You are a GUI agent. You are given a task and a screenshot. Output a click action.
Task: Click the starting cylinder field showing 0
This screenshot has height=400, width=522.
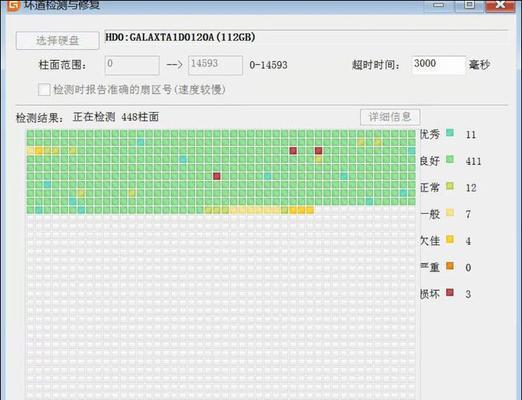(x=132, y=65)
